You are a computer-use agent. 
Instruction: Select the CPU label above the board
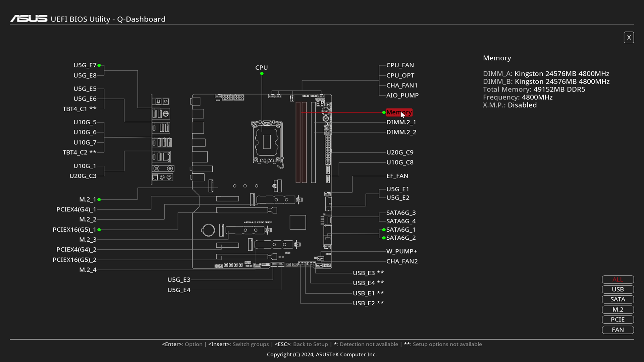(x=261, y=68)
